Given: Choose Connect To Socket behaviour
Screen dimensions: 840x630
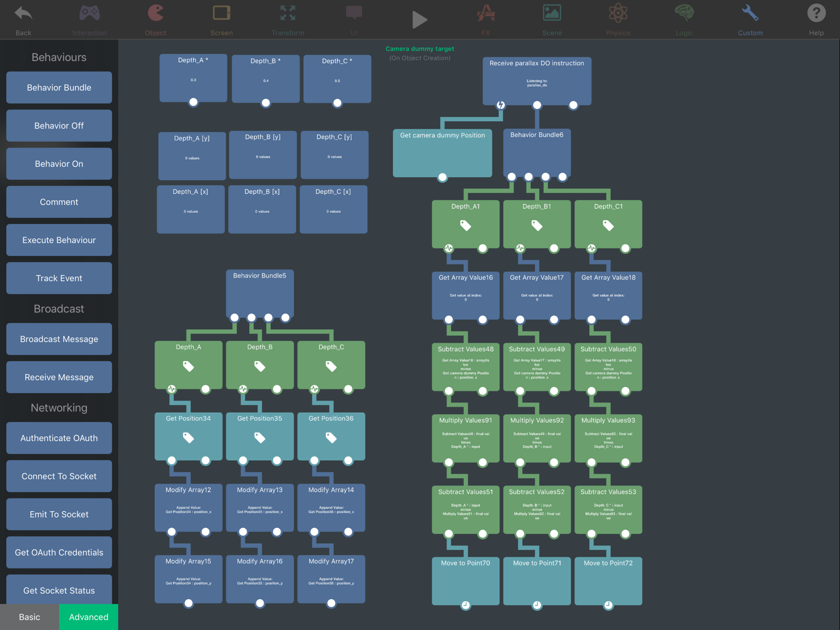Looking at the screenshot, I should [x=59, y=476].
